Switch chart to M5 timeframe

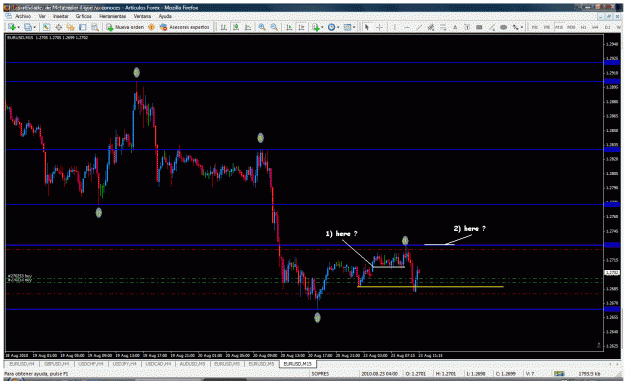tap(547, 27)
